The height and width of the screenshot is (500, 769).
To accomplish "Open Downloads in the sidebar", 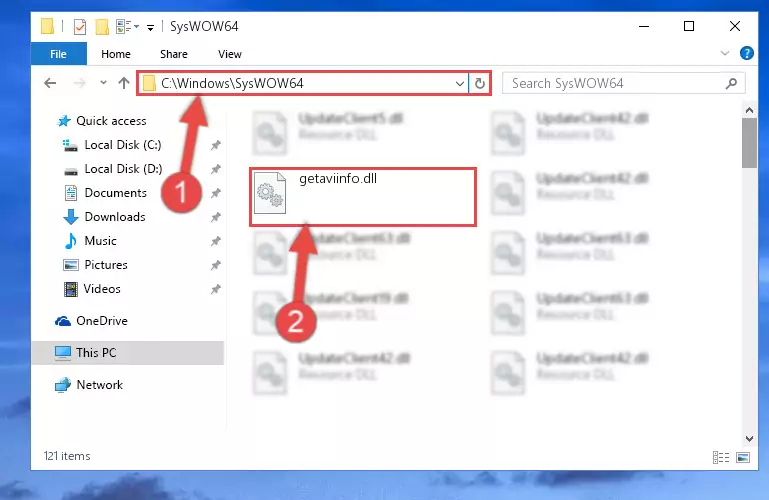I will (x=115, y=217).
